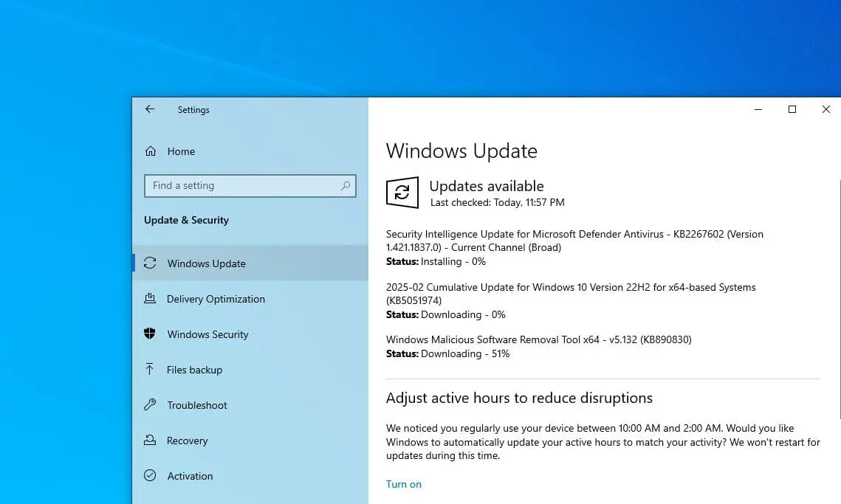The image size is (841, 504).
Task: Turn on automatic active hours adjustment
Action: [403, 484]
